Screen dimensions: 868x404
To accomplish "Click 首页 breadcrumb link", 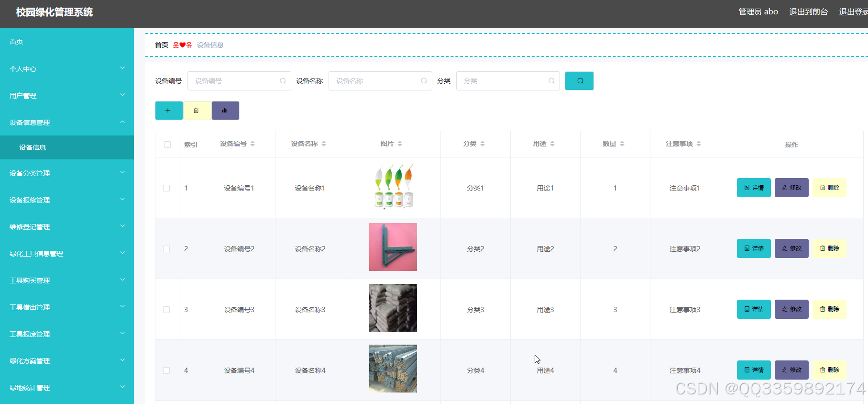I will 162,45.
